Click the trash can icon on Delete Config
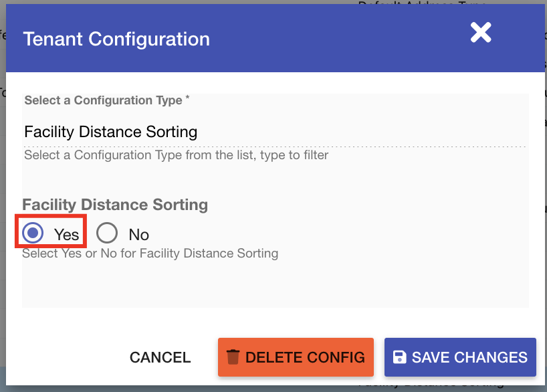Viewport: 547px width, 392px height. 233,357
